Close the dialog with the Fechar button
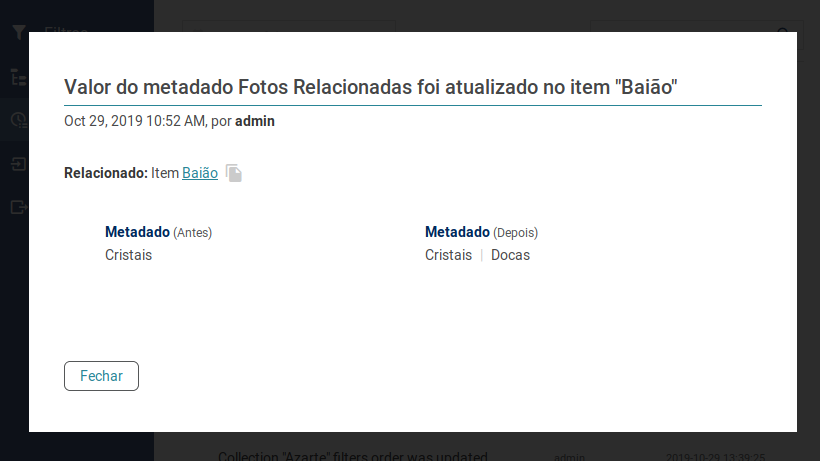 pos(101,376)
